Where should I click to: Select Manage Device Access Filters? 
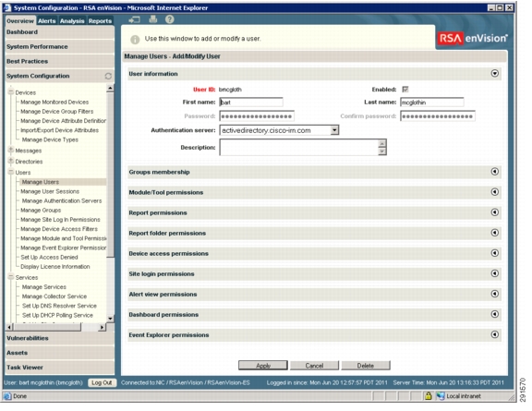click(59, 229)
